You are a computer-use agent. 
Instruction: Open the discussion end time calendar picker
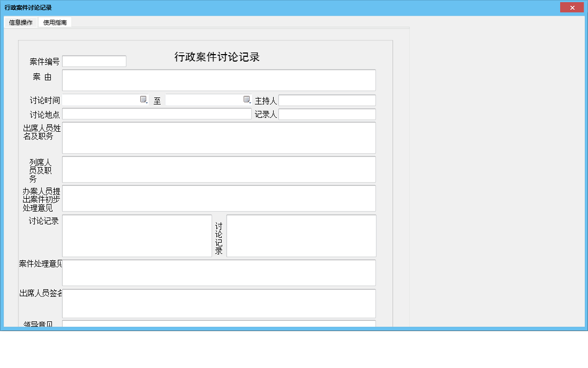247,100
